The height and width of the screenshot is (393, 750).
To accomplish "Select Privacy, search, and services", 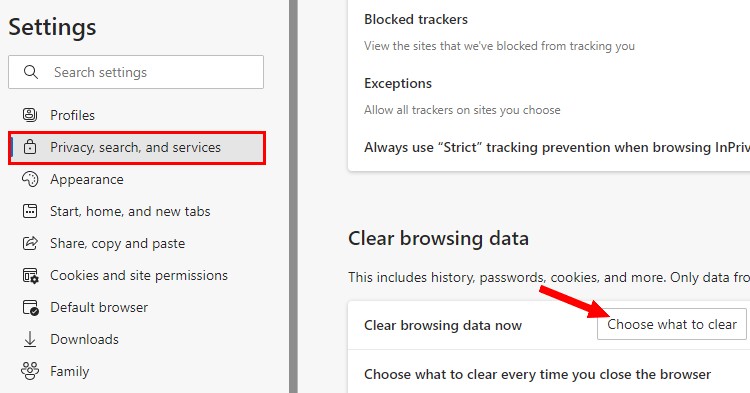I will pos(136,147).
